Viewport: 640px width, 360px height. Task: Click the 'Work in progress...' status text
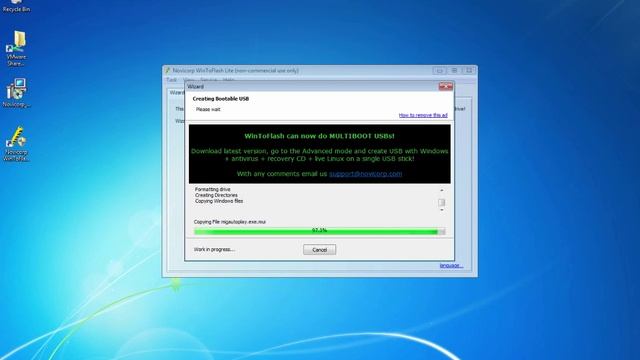[x=214, y=249]
